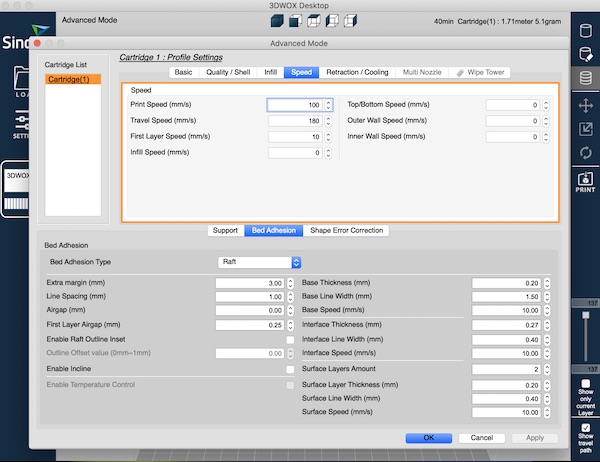
Task: Confirm settings with OK button
Action: [429, 438]
